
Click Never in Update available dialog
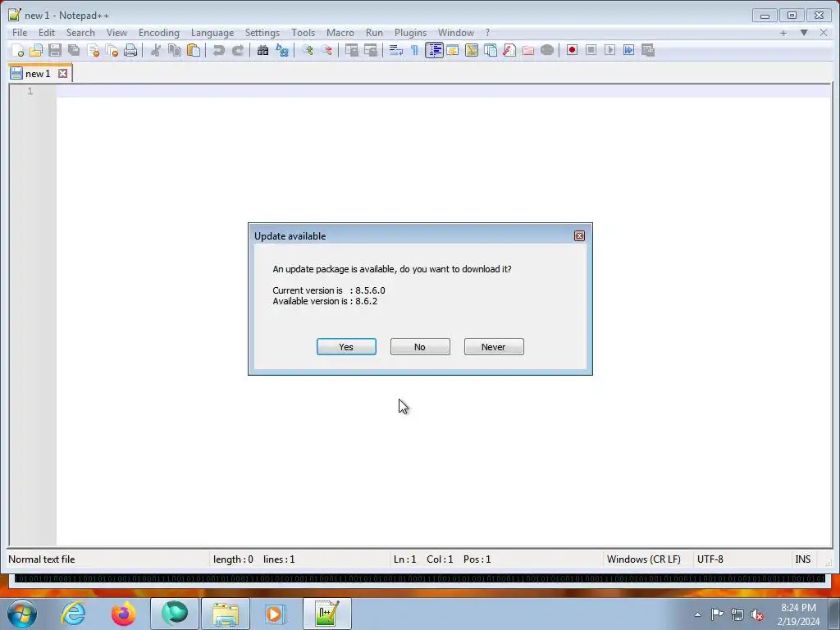click(493, 347)
